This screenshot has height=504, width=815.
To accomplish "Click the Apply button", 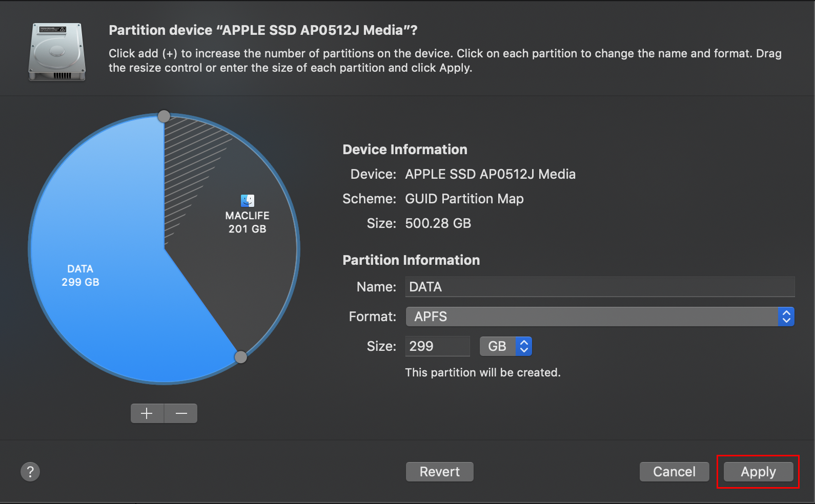I will coord(758,472).
